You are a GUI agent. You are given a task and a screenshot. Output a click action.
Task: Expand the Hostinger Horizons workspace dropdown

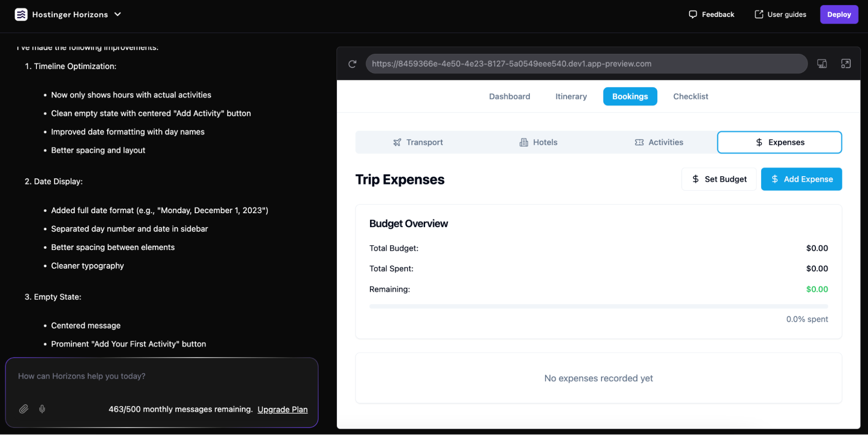click(117, 14)
